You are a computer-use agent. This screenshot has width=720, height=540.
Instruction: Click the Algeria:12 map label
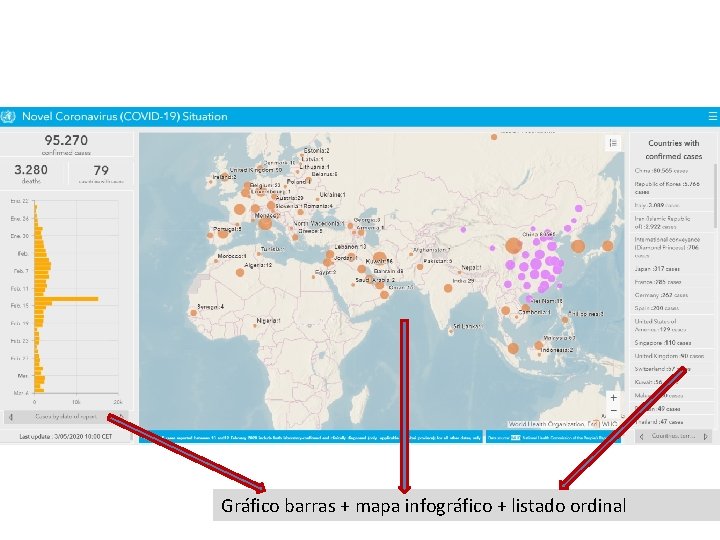tap(258, 265)
